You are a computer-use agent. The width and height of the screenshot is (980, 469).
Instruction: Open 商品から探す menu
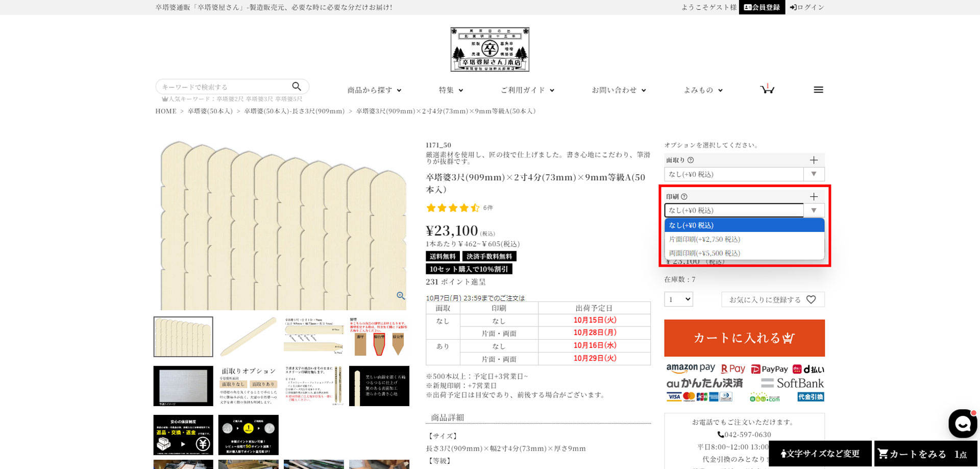point(374,90)
